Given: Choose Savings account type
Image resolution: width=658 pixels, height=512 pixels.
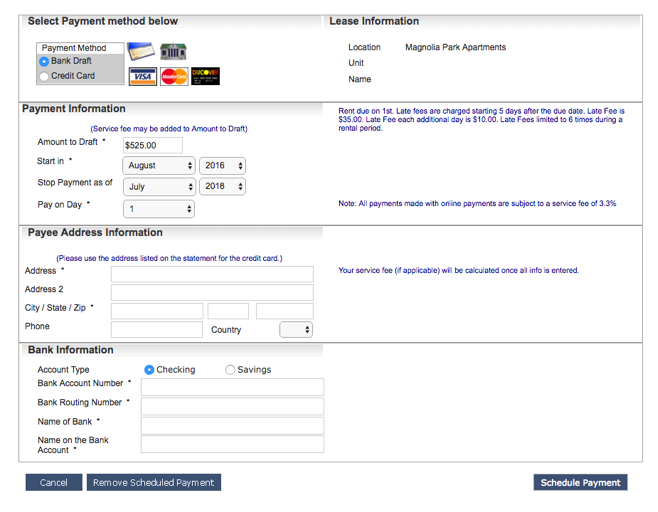Looking at the screenshot, I should tap(230, 370).
